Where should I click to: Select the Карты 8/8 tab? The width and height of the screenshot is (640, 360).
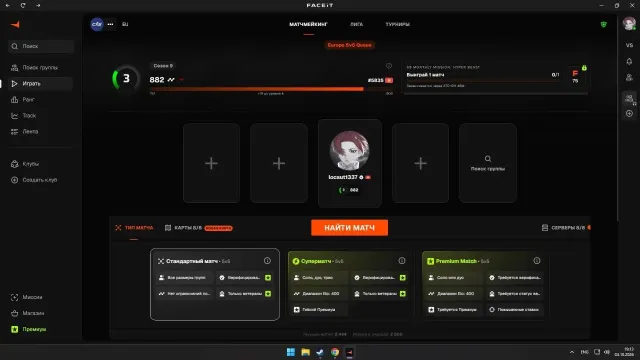tap(198, 228)
